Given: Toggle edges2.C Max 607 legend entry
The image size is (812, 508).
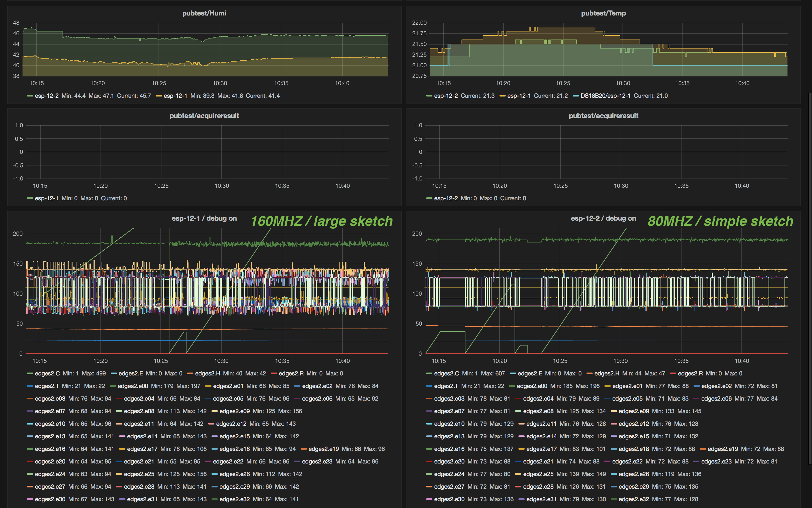Looking at the screenshot, I should [447, 373].
